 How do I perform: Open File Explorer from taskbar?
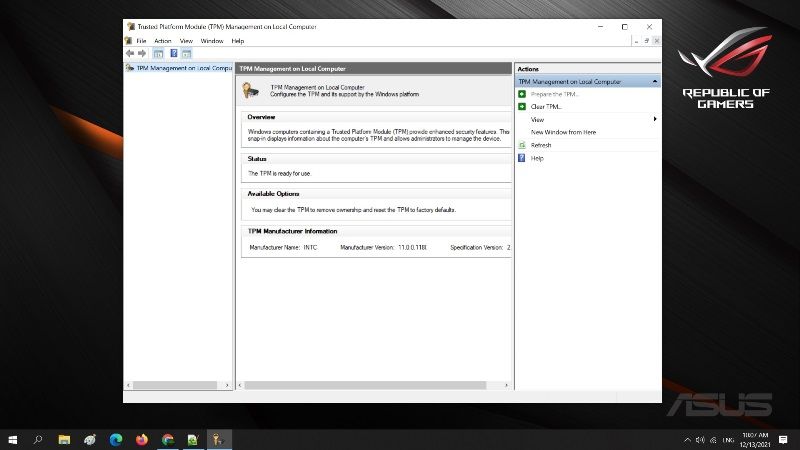[64, 439]
